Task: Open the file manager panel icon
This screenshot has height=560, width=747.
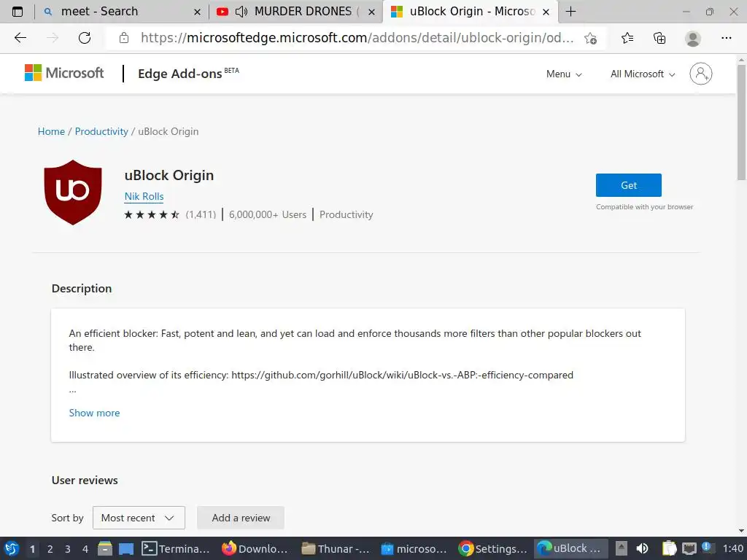Action: pos(105,548)
